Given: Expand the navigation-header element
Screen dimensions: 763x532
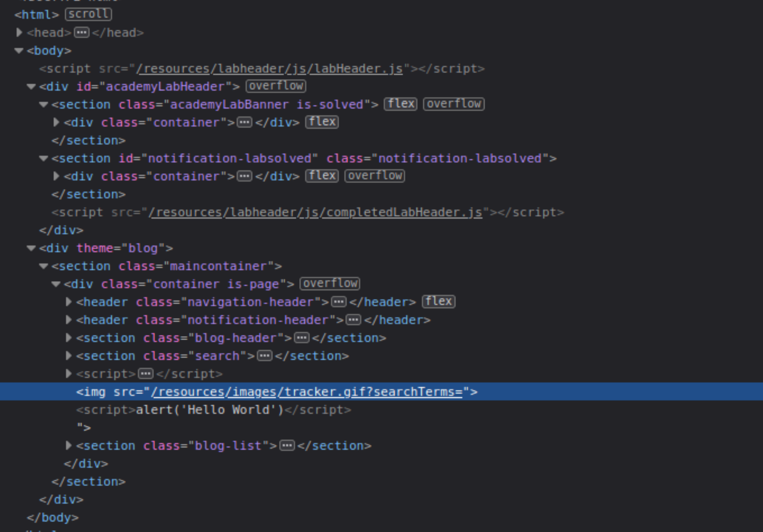Looking at the screenshot, I should pyautogui.click(x=68, y=302).
